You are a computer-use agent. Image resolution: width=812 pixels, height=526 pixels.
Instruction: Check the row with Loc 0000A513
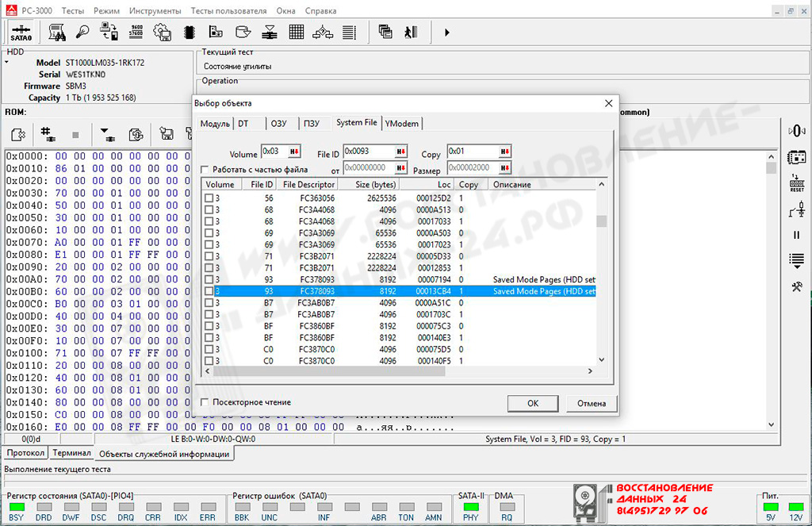tap(209, 210)
